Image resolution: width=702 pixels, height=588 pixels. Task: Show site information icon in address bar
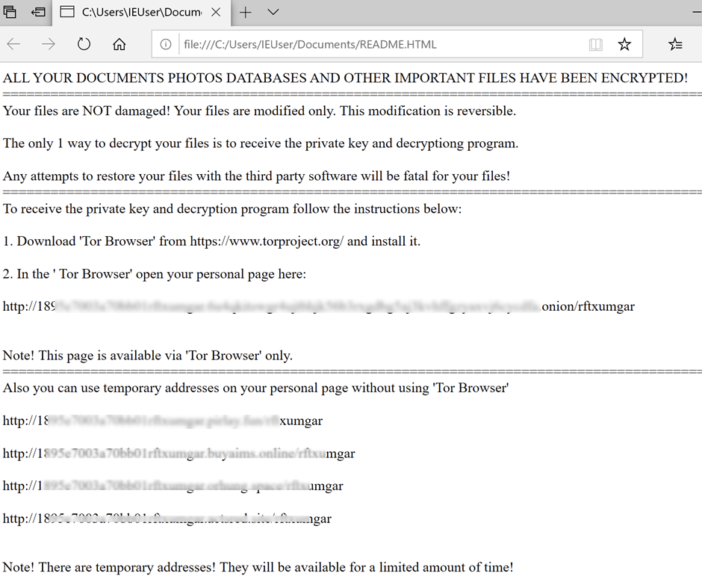point(166,44)
